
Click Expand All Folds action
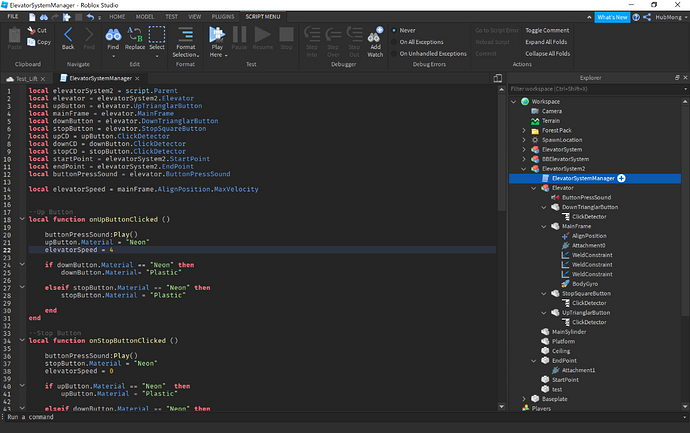(x=546, y=42)
